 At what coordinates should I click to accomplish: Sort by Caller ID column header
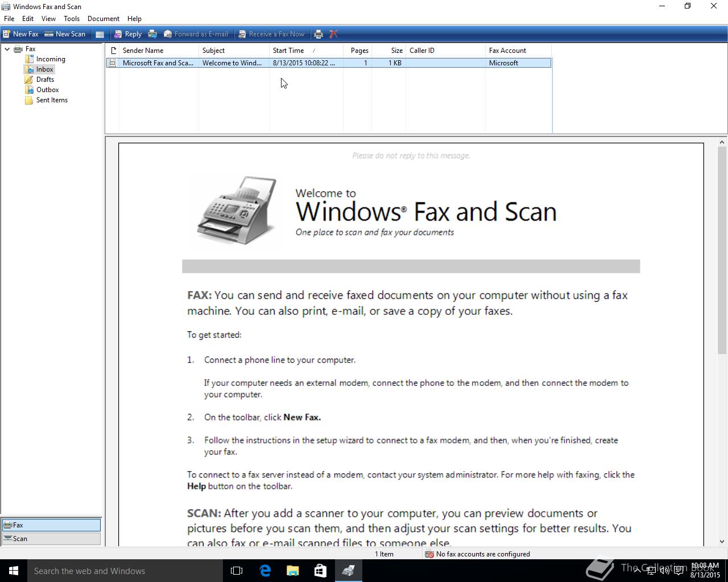pos(445,51)
